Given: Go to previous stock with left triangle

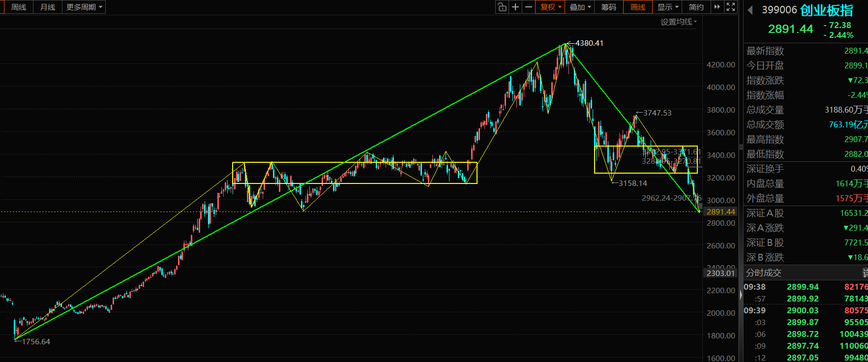Looking at the screenshot, I should (750, 10).
